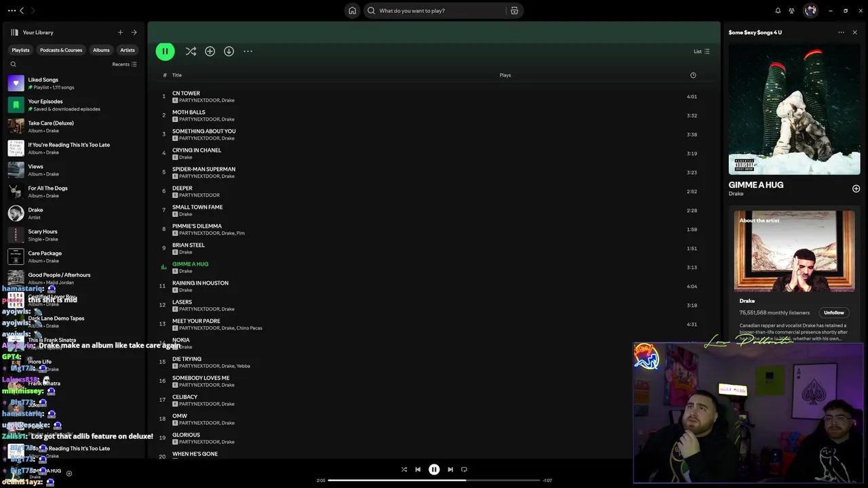
Task: Select track SMALL TOWN FAME
Action: coord(434,210)
